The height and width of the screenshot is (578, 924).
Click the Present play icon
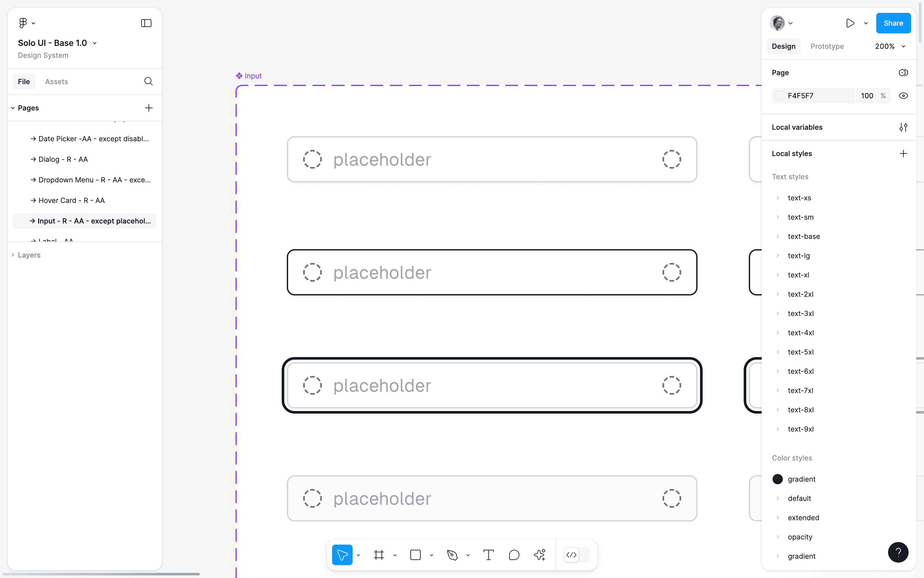[x=850, y=23]
